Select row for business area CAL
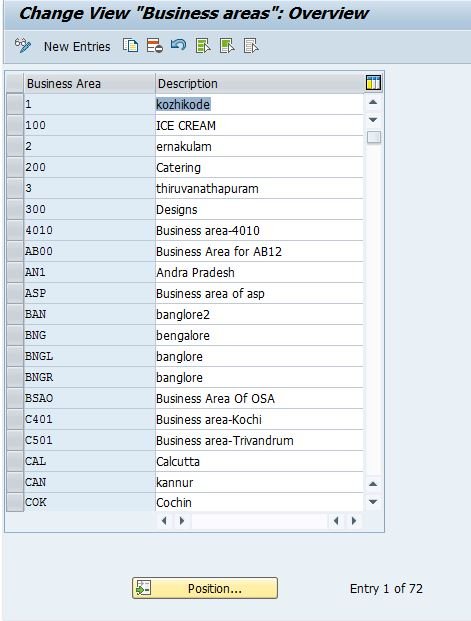This screenshot has width=471, height=621. [15, 461]
